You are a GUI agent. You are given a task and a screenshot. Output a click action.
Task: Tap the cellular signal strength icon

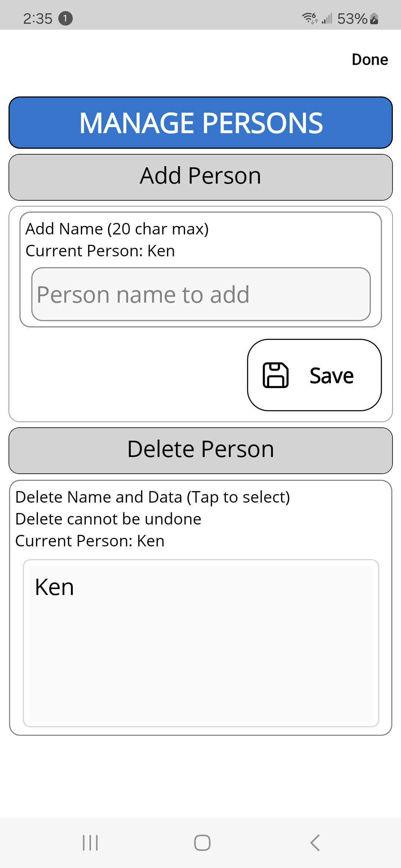click(327, 19)
